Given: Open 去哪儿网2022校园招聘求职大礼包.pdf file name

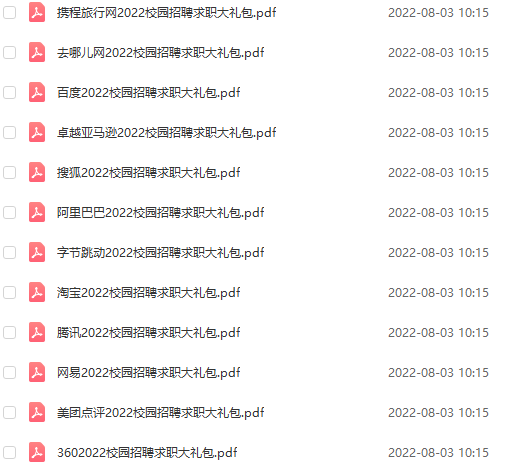Looking at the screenshot, I should point(160,53).
